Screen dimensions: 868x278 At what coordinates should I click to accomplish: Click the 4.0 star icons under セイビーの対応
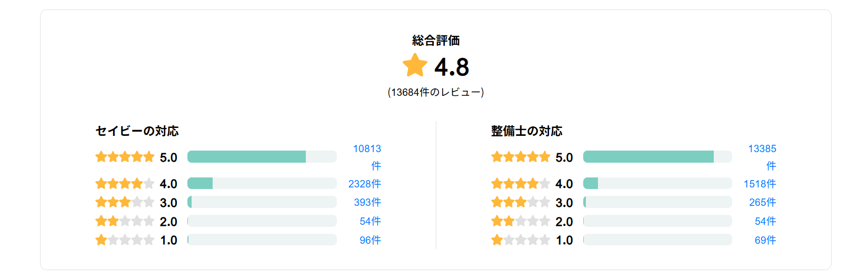[x=125, y=184]
